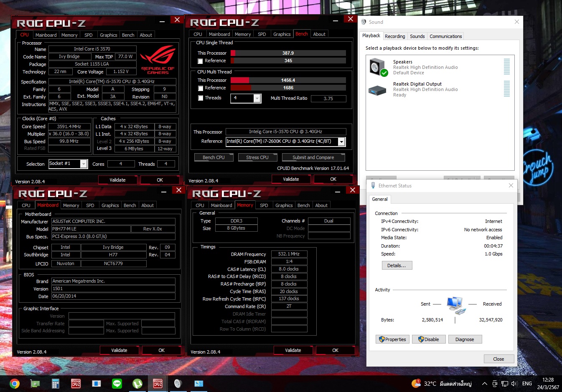Click the volume icon in system tray
The height and width of the screenshot is (392, 562).
click(x=514, y=384)
